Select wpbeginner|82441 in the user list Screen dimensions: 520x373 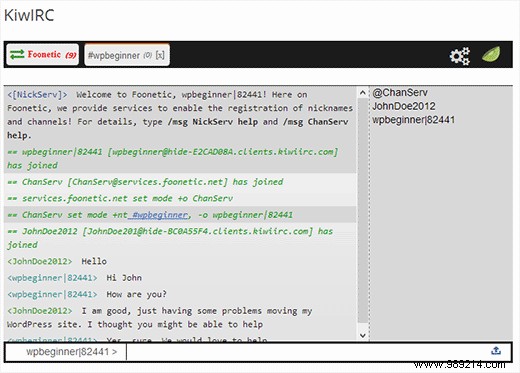pos(414,120)
